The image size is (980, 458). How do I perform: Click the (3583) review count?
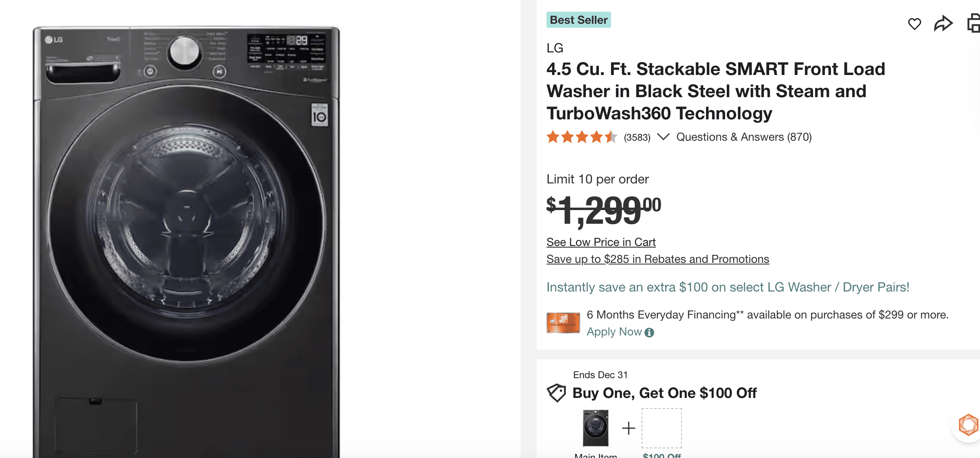pyautogui.click(x=638, y=137)
